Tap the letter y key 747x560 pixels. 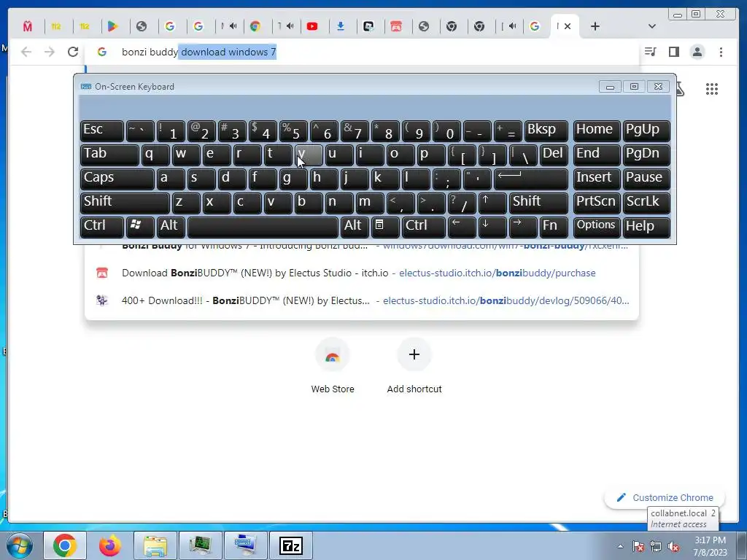(309, 155)
